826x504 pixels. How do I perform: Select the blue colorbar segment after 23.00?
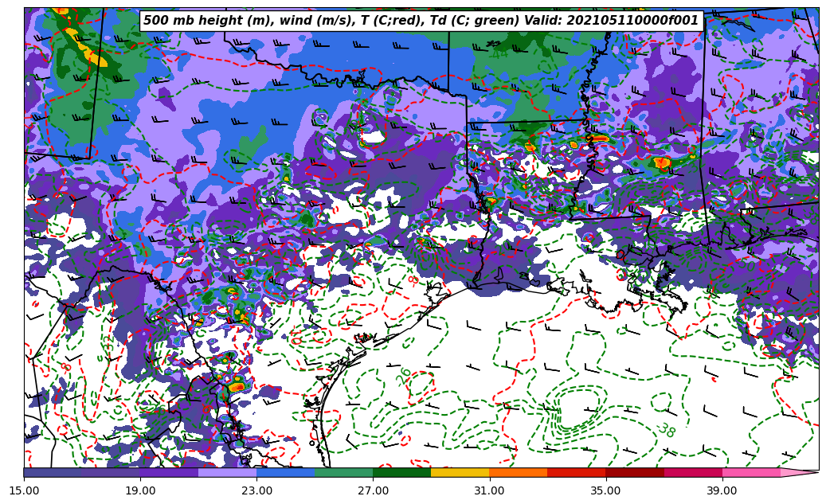tap(285, 472)
